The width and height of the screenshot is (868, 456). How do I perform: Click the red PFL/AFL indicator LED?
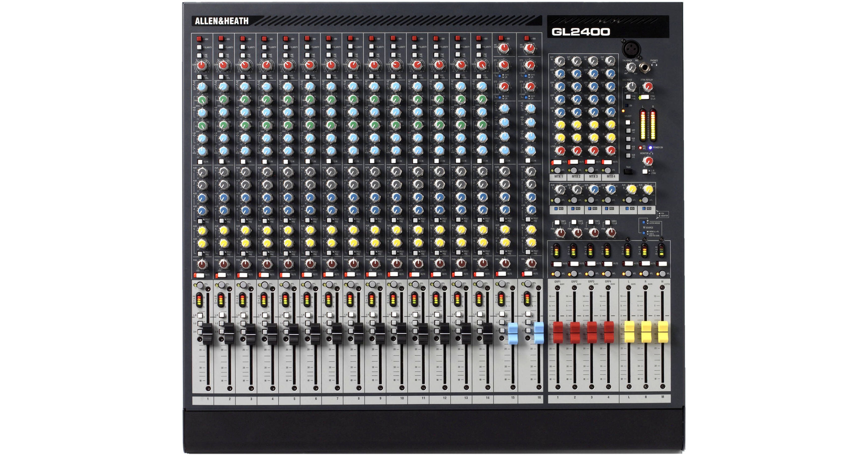(x=640, y=148)
